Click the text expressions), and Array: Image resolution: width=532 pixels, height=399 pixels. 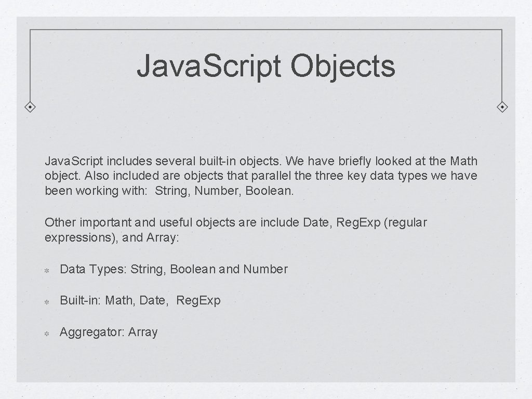(112, 237)
